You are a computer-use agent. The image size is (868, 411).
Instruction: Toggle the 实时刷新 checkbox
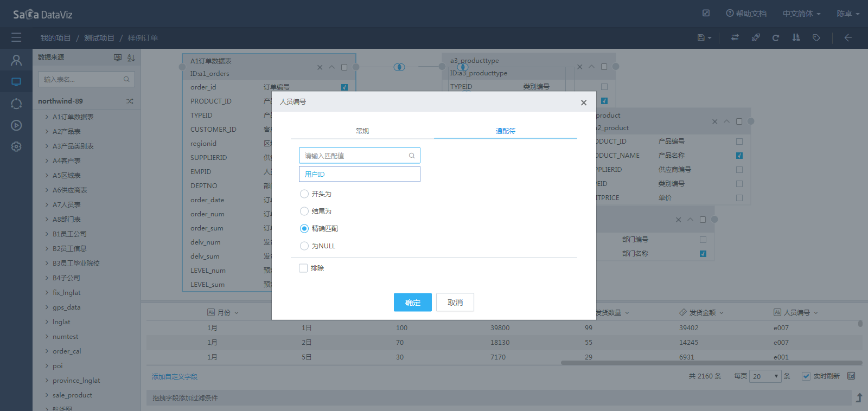point(806,376)
